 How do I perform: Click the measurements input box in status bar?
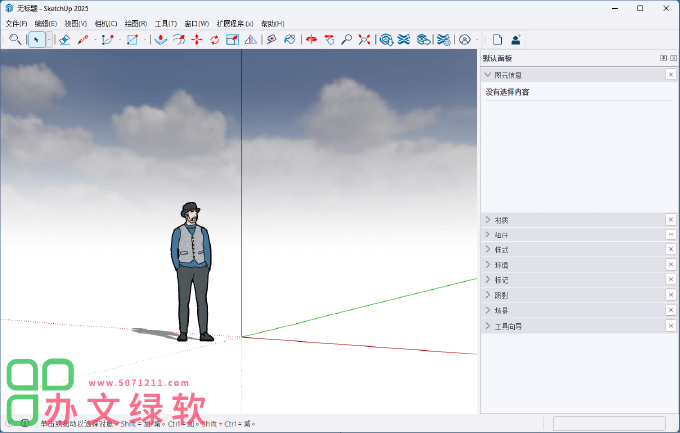click(609, 423)
